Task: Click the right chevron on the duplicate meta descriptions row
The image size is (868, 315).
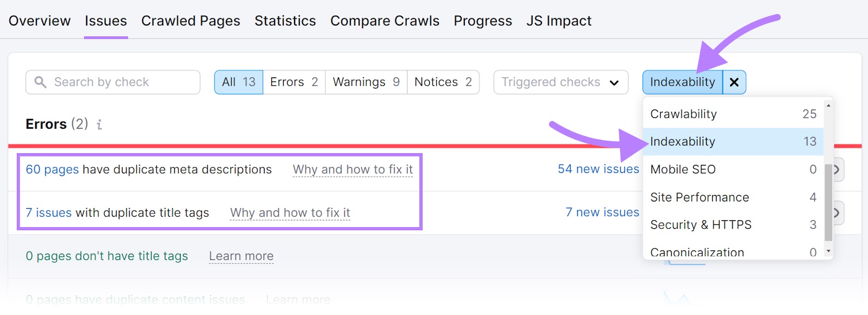Action: point(837,169)
